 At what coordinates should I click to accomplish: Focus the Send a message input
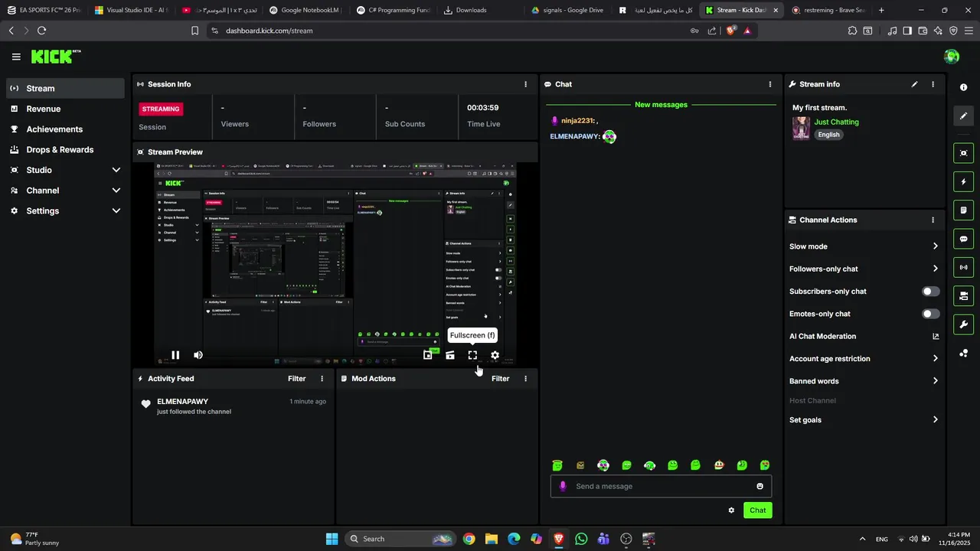[661, 486]
